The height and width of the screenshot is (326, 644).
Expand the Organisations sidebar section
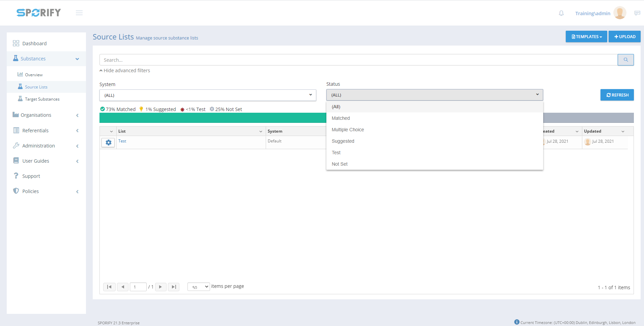click(46, 115)
